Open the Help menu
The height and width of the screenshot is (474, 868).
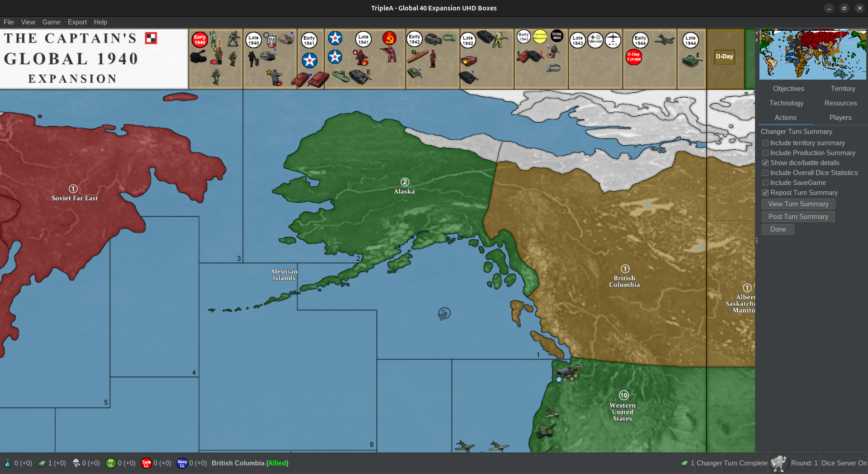(x=100, y=22)
